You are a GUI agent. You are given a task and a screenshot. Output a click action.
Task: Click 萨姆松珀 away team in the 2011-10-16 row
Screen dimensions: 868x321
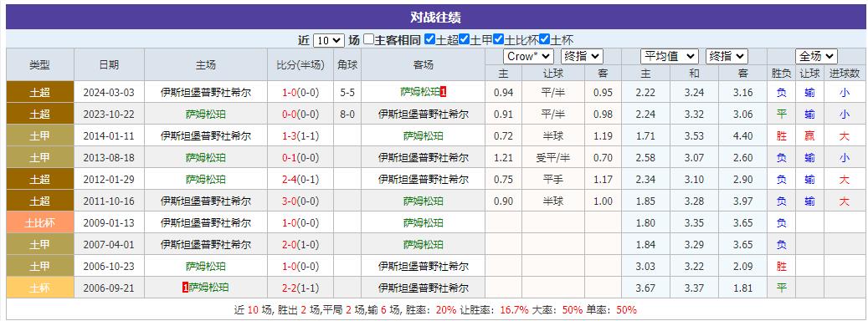point(423,201)
